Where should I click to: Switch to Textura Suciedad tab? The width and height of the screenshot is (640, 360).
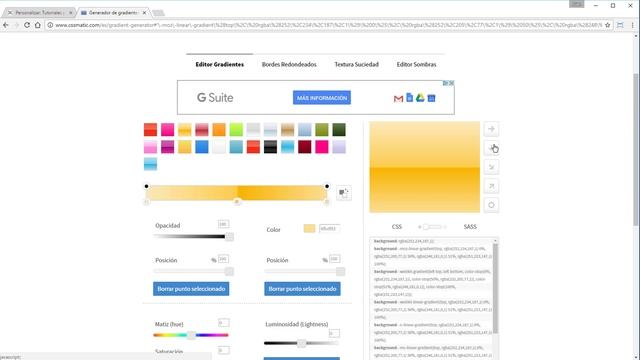click(x=356, y=64)
